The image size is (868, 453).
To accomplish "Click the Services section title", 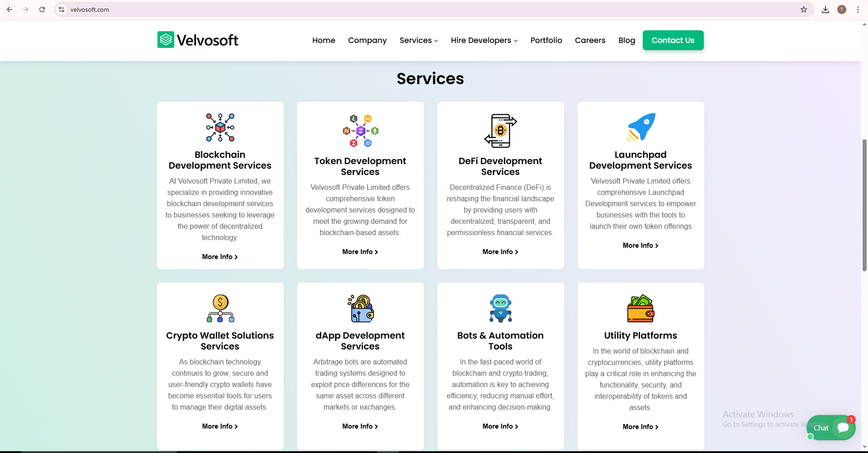I will pyautogui.click(x=430, y=79).
